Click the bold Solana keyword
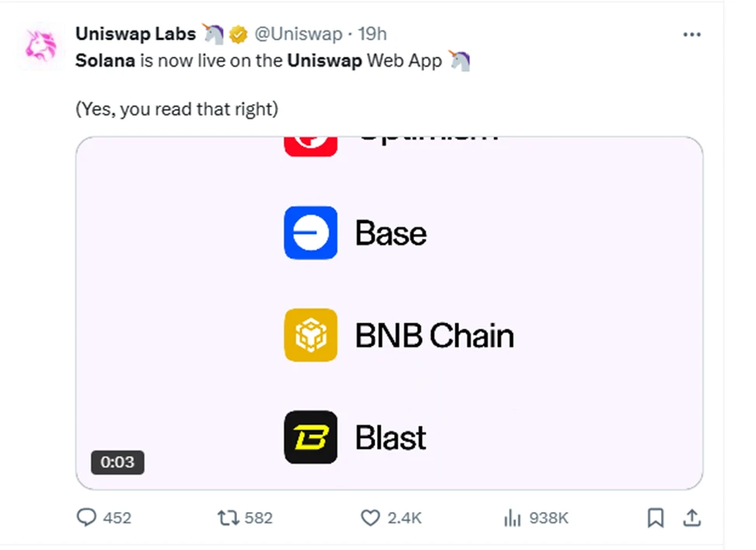The width and height of the screenshot is (756, 550). [x=106, y=61]
